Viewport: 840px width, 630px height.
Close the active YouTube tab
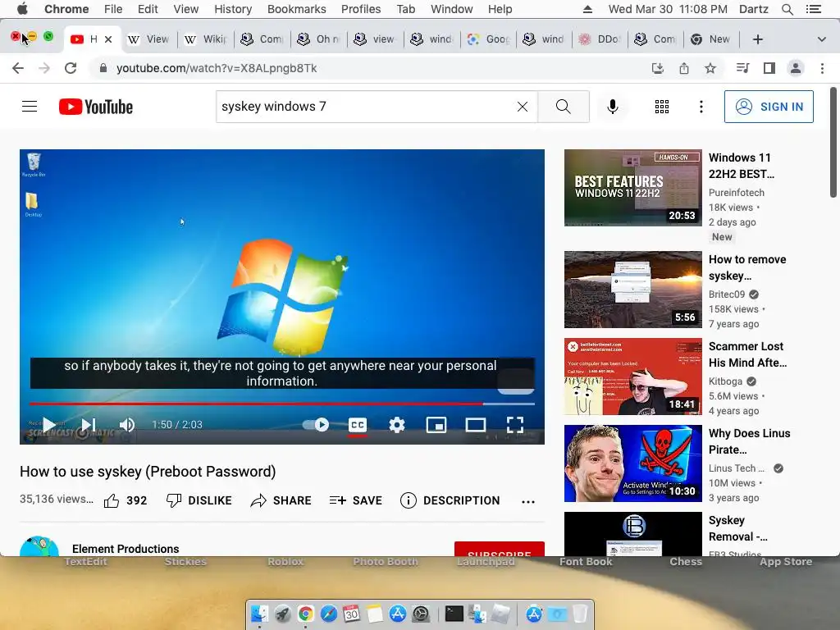pyautogui.click(x=108, y=39)
